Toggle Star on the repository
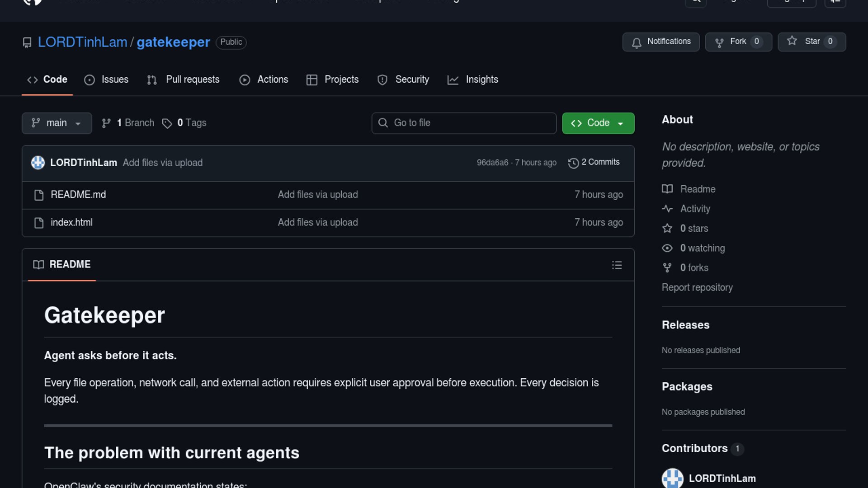This screenshot has width=868, height=488. click(811, 42)
